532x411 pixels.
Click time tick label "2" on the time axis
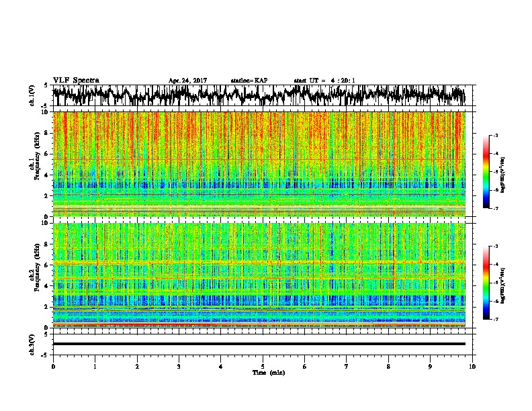coord(137,367)
